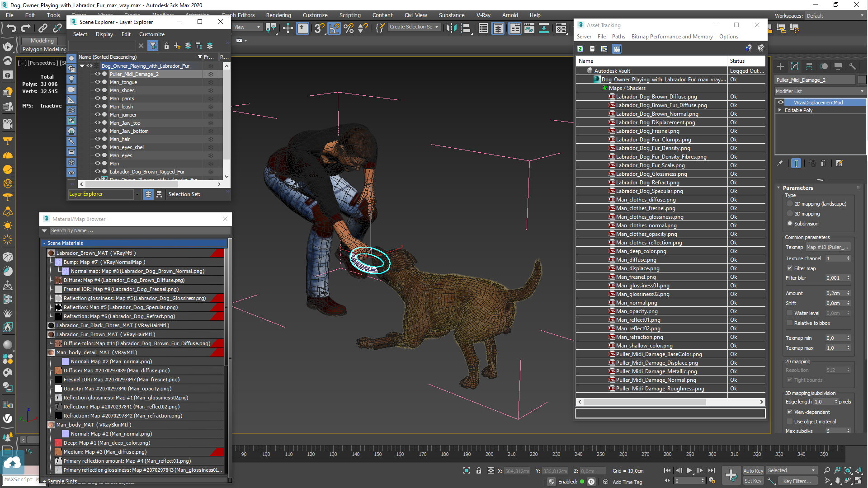Click the Maximize Viewport toggle icon
868x488 pixels.
(x=859, y=481)
